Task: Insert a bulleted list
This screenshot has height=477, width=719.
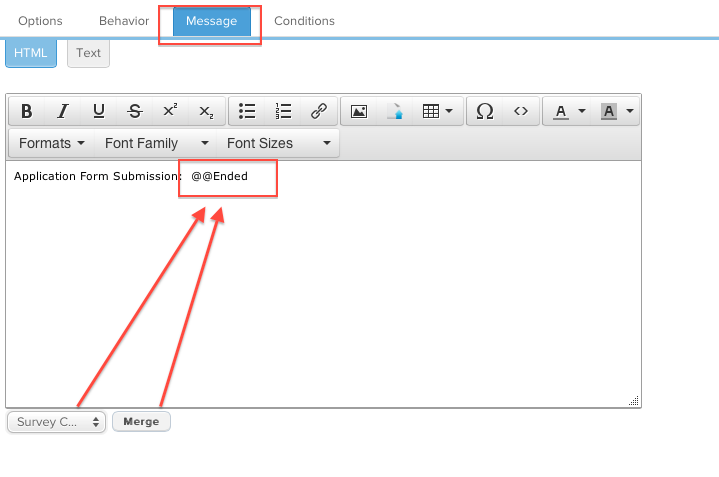Action: [x=247, y=111]
